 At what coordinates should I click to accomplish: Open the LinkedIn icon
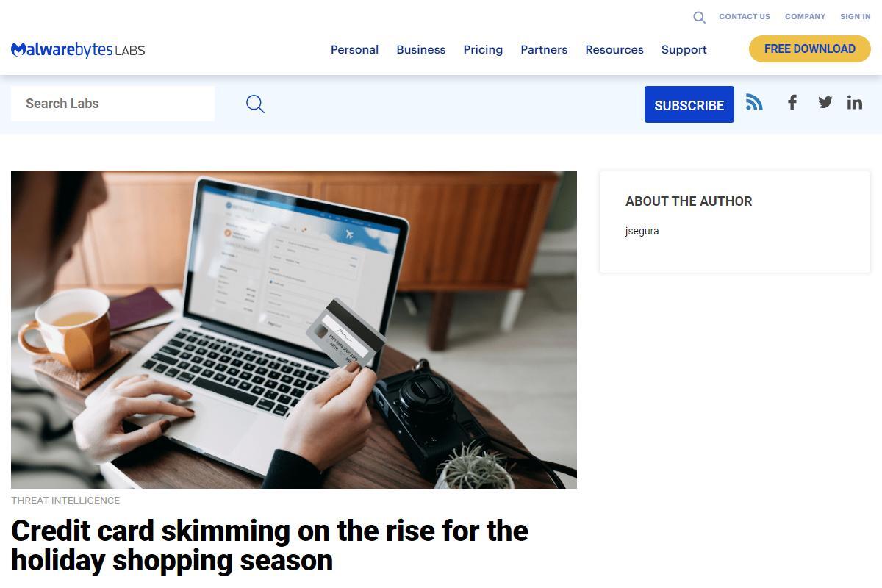click(854, 102)
